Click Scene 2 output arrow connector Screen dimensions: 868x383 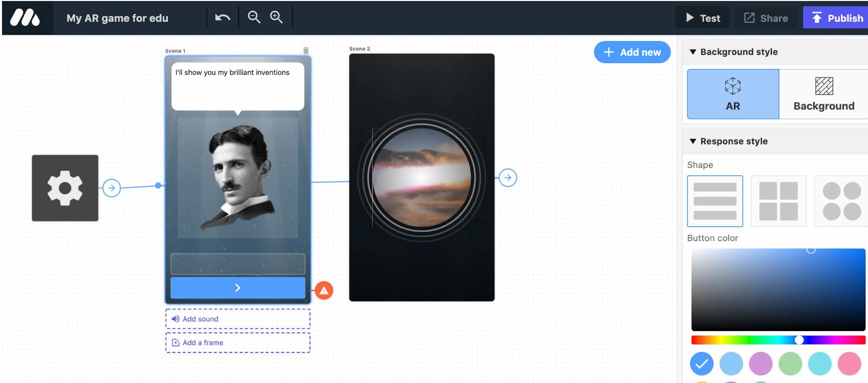point(508,177)
